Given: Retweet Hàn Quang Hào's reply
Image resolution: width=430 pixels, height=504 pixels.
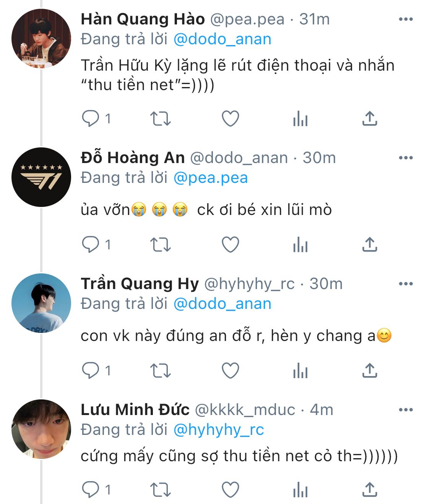Looking at the screenshot, I should coord(160,118).
